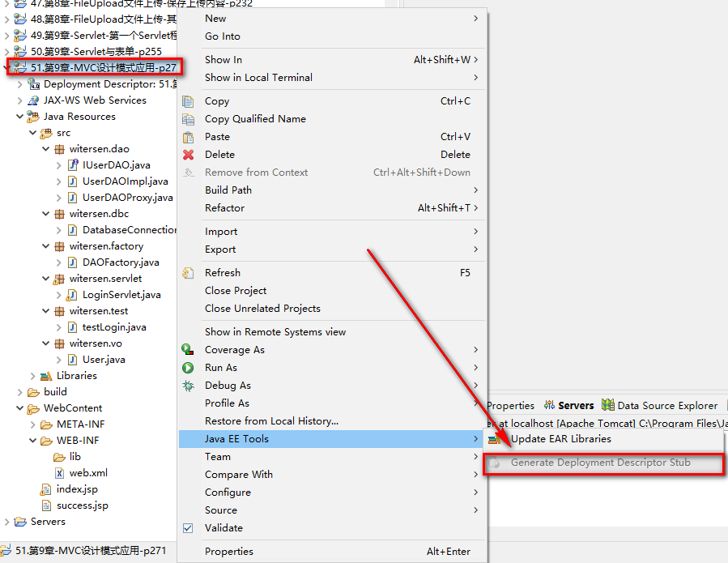Expand the META-INF folder
This screenshot has height=563, width=728.
[x=33, y=424]
